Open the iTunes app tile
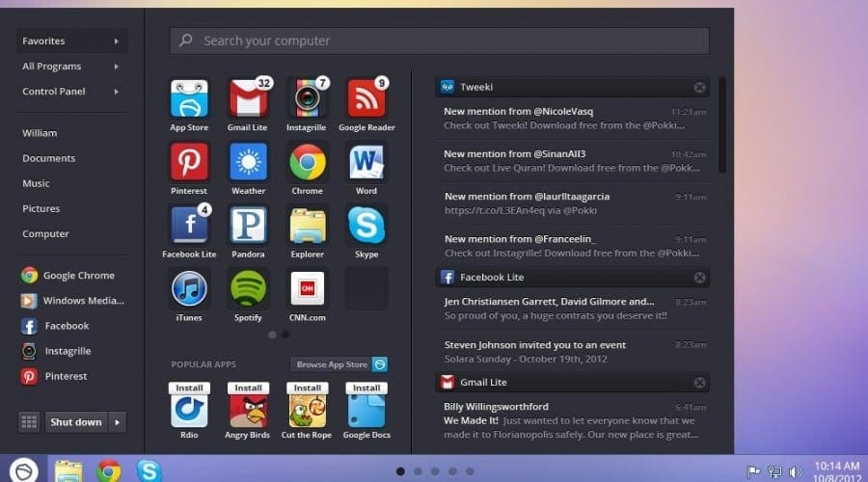 (x=189, y=289)
